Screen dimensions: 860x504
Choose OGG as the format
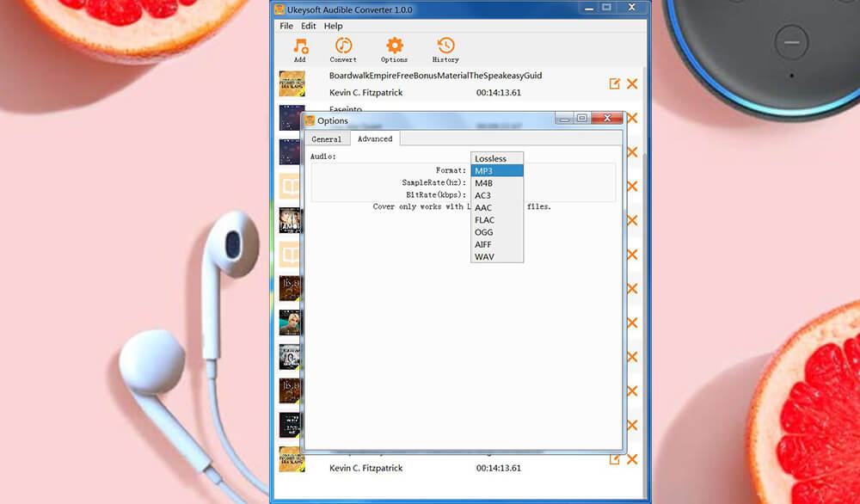(497, 232)
